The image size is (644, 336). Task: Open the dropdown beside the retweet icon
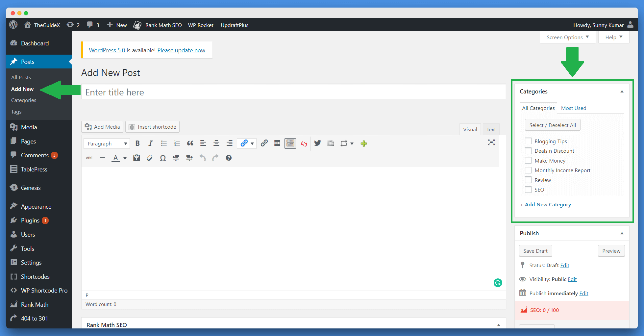[x=352, y=143]
